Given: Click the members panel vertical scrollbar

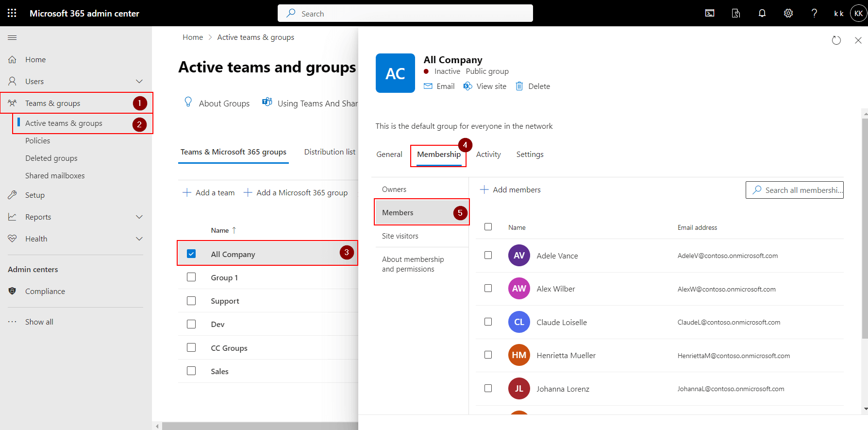Looking at the screenshot, I should coord(865,228).
